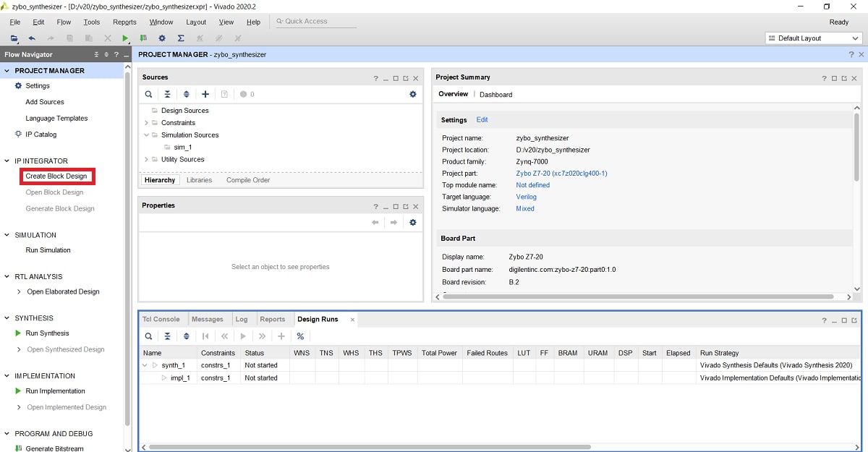Click the Project Summary horizontal scrollbar
Image resolution: width=868 pixels, height=452 pixels.
coord(639,297)
